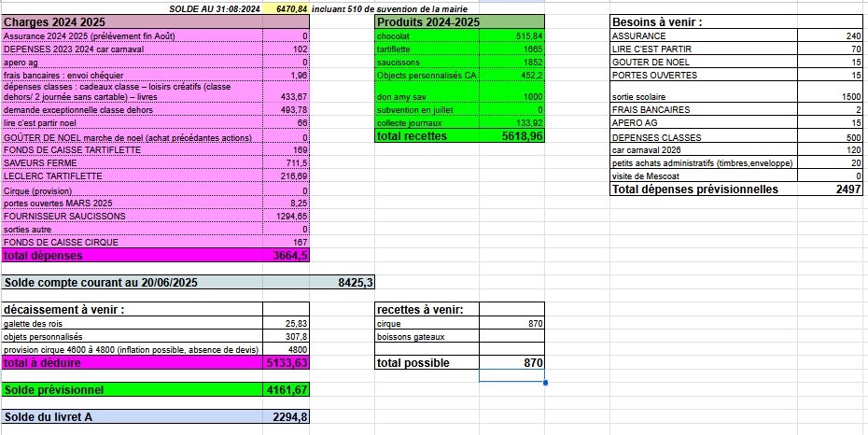Select the 2294,8 livret A value
The image size is (868, 435).
[x=286, y=417]
